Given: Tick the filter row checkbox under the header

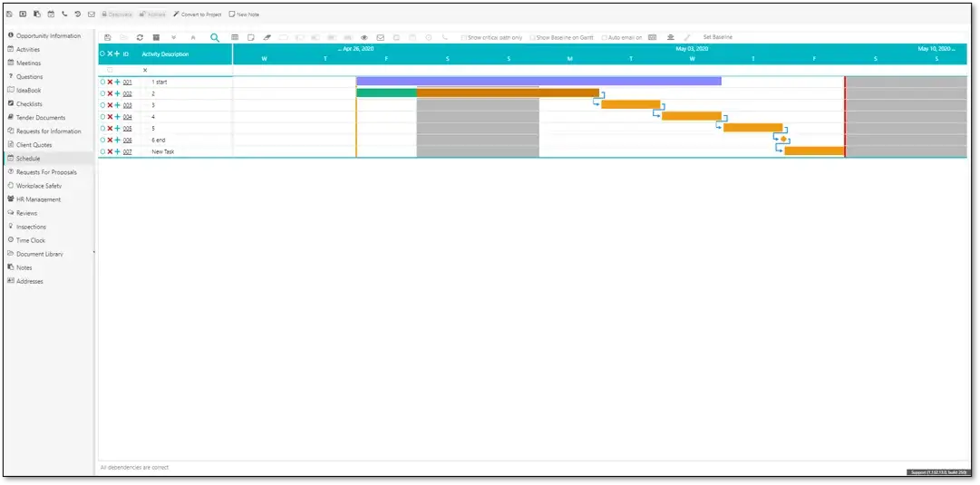Looking at the screenshot, I should 110,70.
